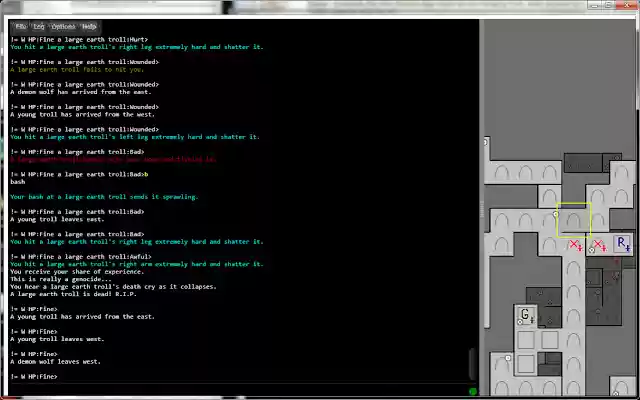Select the empty square room directly below G room

[x=526, y=340]
